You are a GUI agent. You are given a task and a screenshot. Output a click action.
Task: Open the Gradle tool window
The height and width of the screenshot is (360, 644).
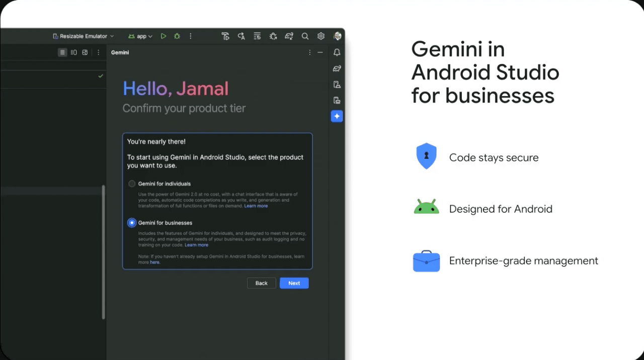[x=337, y=68]
